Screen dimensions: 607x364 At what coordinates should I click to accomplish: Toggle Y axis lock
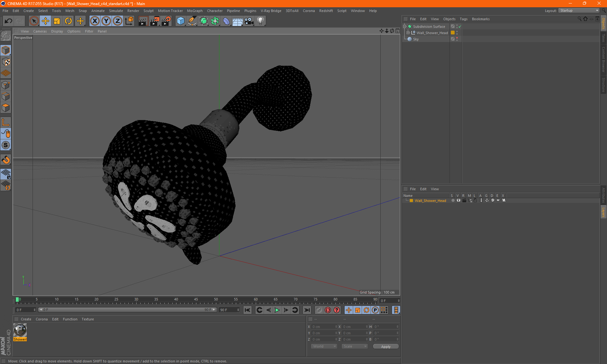pyautogui.click(x=106, y=21)
